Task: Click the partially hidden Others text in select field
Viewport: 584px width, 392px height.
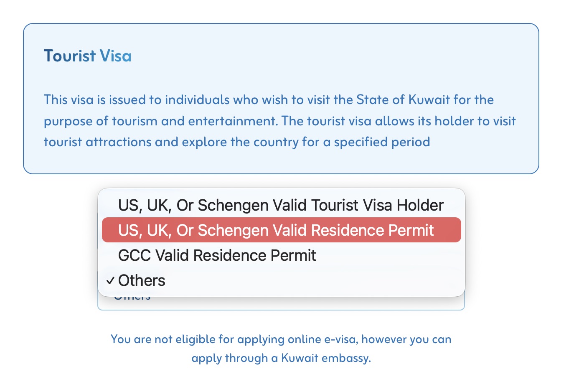Action: 132,298
